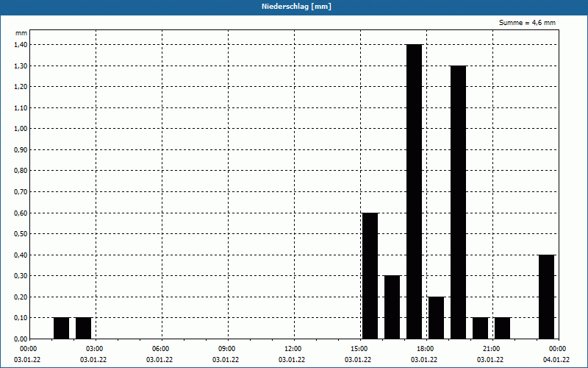Click the '18:00' time axis label
Image resolution: width=588 pixels, height=368 pixels.
(425, 349)
